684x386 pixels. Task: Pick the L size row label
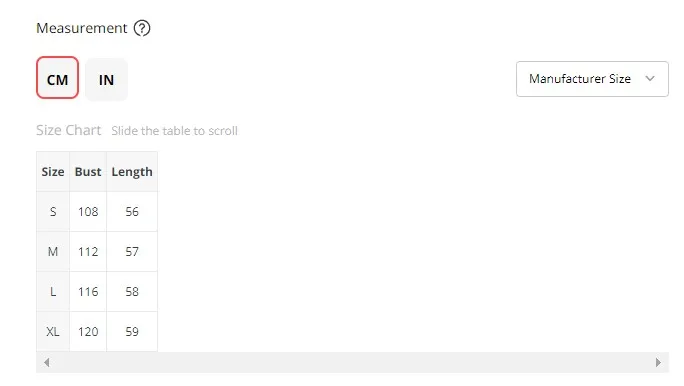[53, 292]
